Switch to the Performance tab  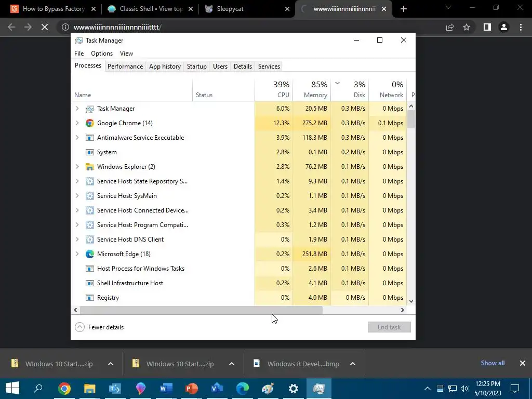click(x=125, y=66)
